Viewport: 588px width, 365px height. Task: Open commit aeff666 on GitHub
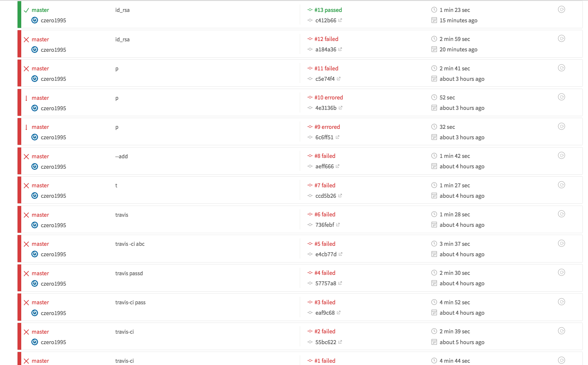[x=324, y=166]
